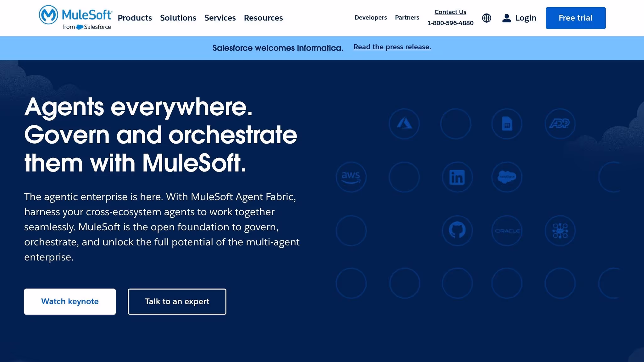644x362 pixels.
Task: Open the Products menu
Action: point(135,18)
